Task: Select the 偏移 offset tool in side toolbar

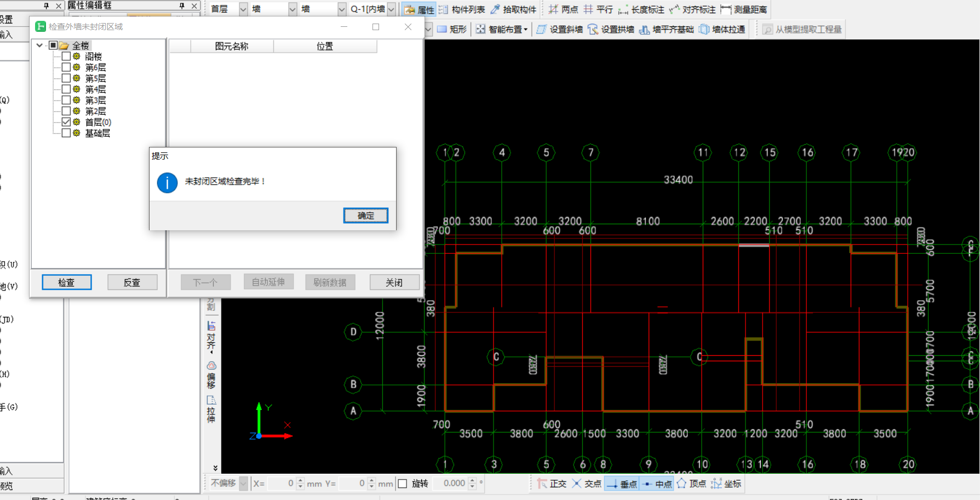Action: pos(211,375)
